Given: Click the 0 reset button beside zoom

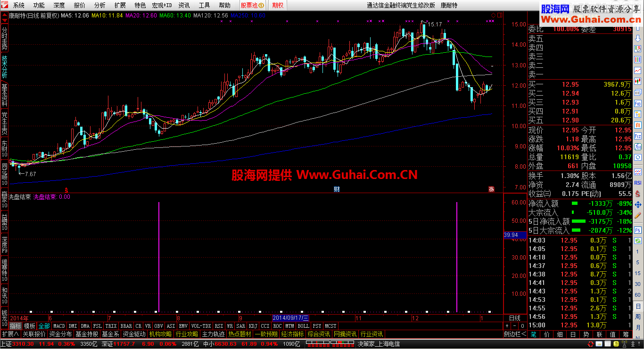Looking at the screenshot, I should point(522,326).
